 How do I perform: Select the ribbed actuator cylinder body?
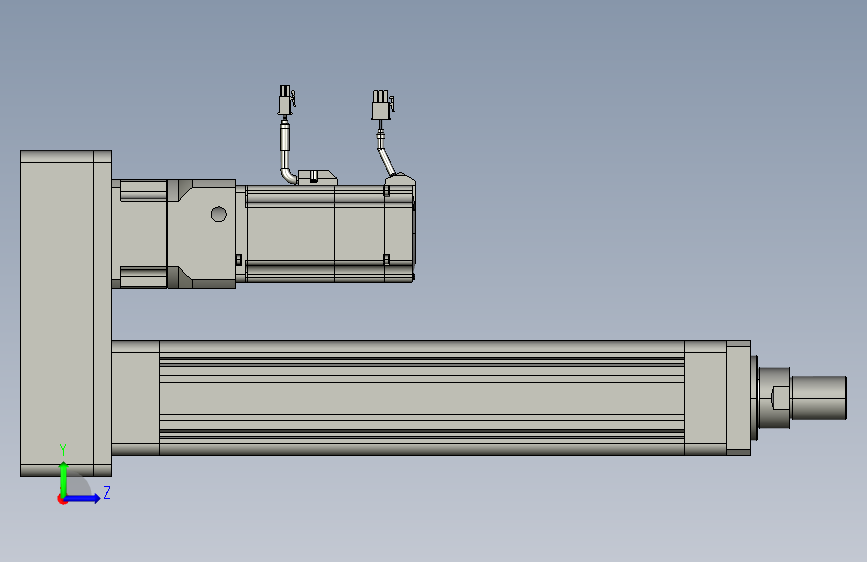pyautogui.click(x=421, y=398)
